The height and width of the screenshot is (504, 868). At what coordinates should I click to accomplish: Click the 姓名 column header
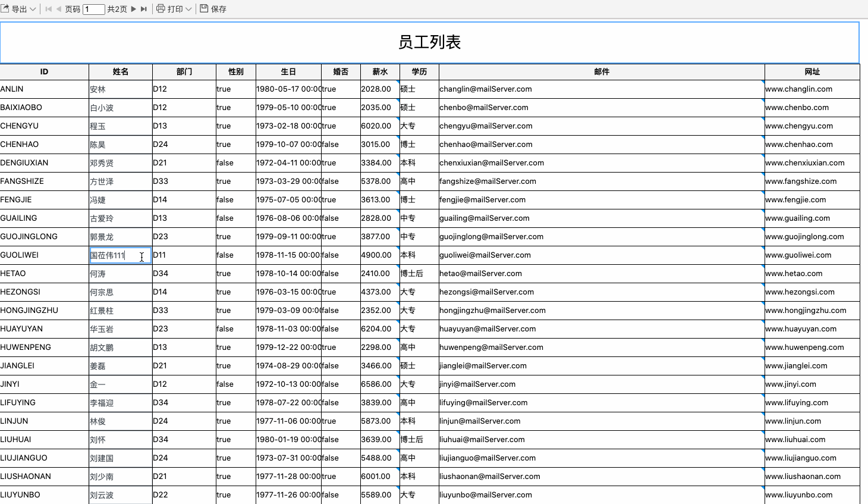click(121, 71)
